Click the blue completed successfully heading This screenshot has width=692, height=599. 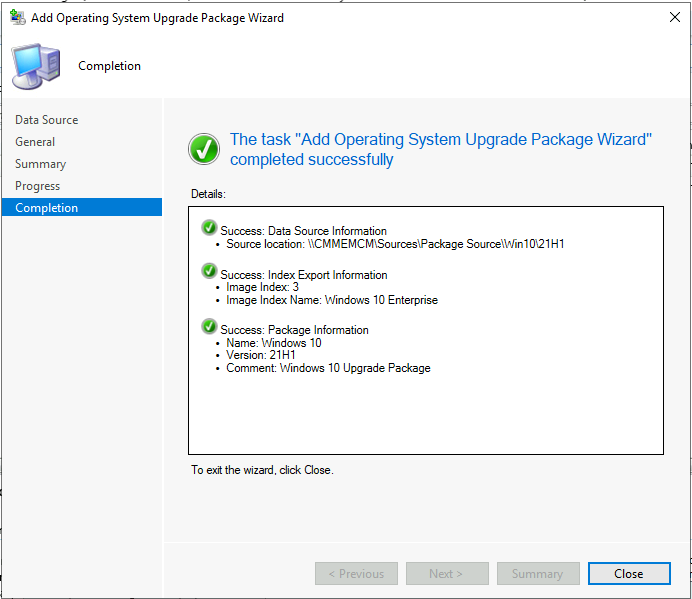tap(440, 149)
